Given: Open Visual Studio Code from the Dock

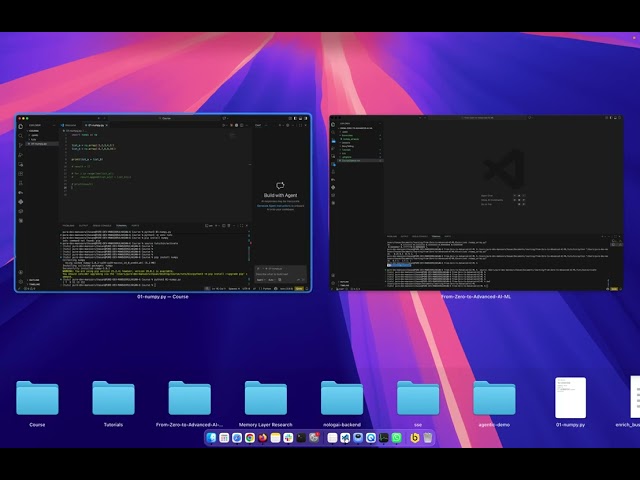Looking at the screenshot, I should click(x=345, y=438).
